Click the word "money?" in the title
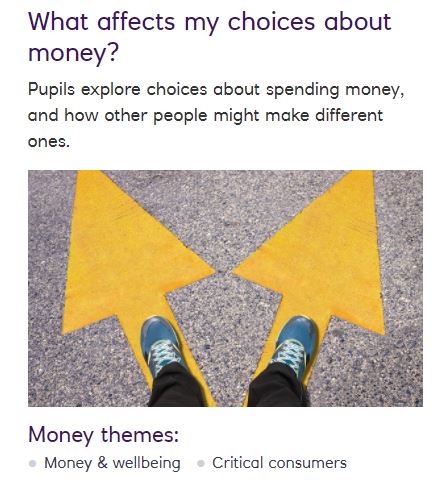 [73, 53]
